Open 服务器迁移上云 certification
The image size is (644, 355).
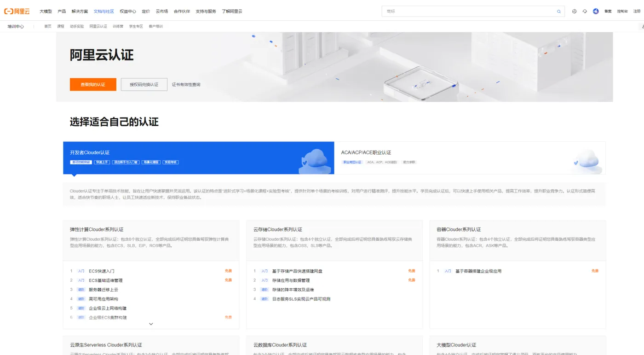click(103, 290)
